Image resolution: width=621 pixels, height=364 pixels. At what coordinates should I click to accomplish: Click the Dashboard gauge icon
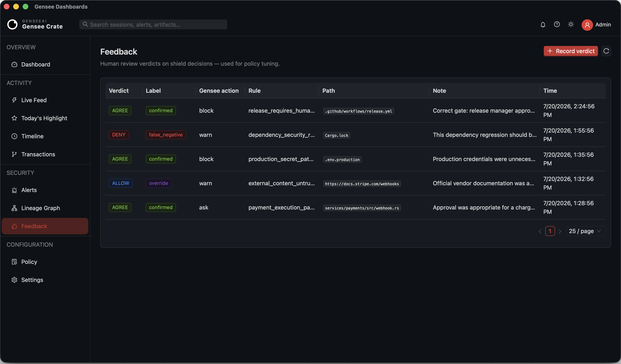[14, 64]
